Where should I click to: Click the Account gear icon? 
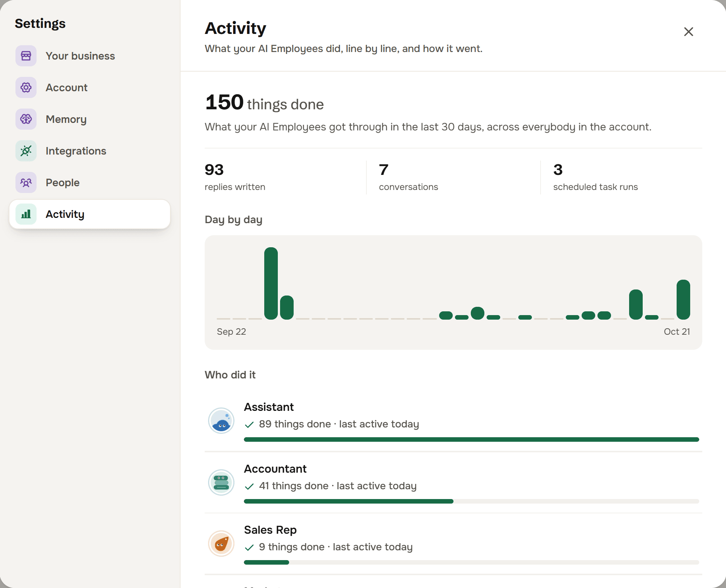click(26, 87)
